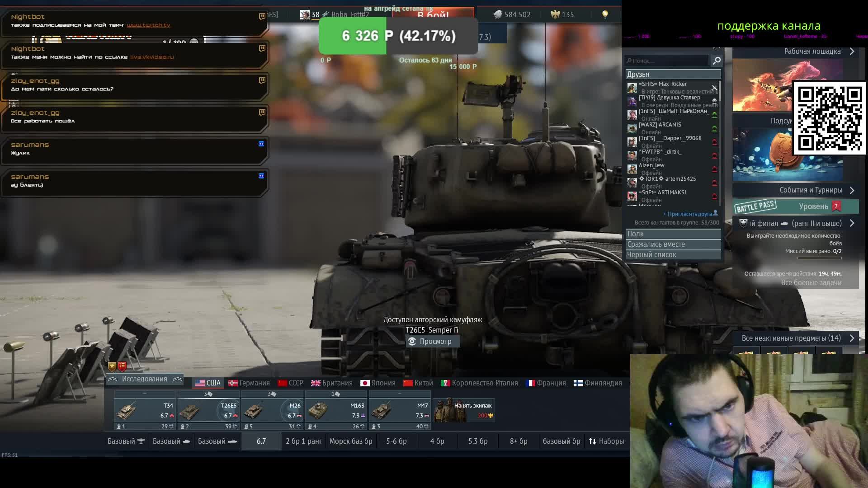Select the 5.3 бр preset
The image size is (868, 488).
click(x=478, y=441)
